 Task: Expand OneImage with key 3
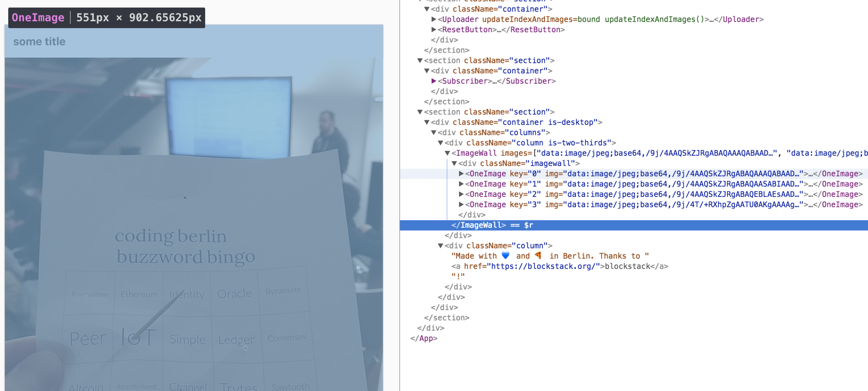point(461,205)
